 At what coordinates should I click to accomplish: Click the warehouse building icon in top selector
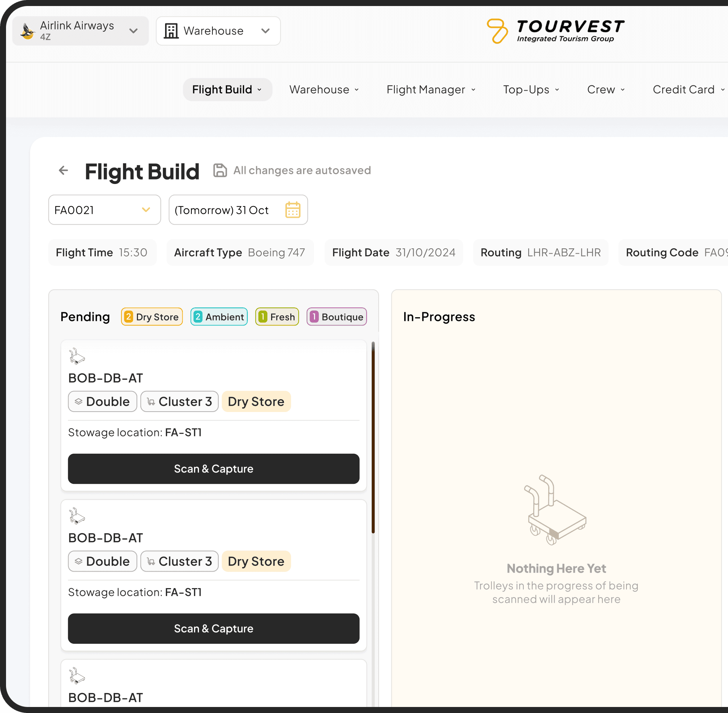tap(171, 31)
